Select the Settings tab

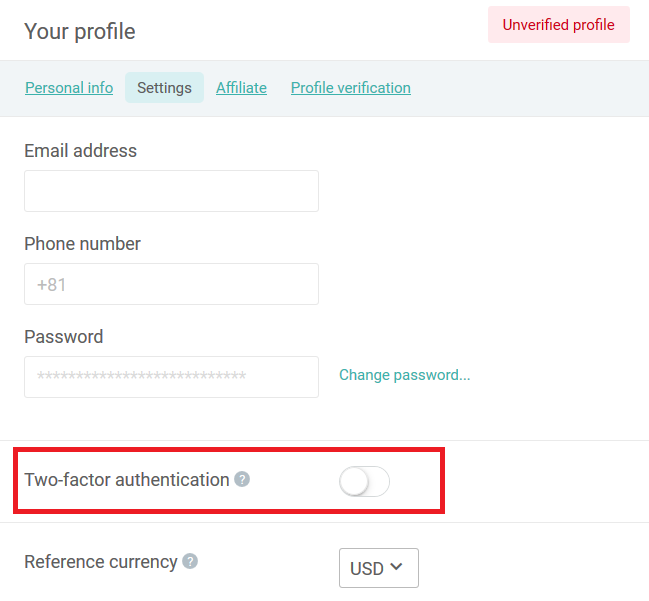click(x=164, y=88)
